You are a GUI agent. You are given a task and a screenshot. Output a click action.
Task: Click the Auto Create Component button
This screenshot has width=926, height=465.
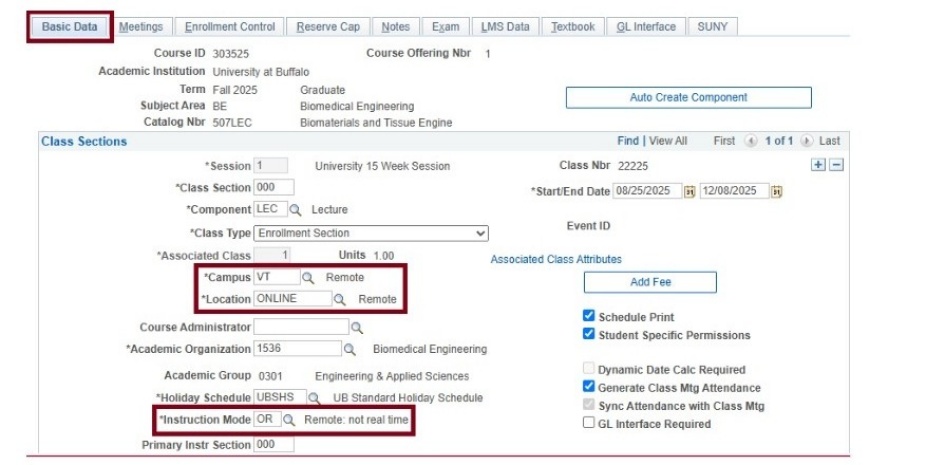tap(689, 97)
